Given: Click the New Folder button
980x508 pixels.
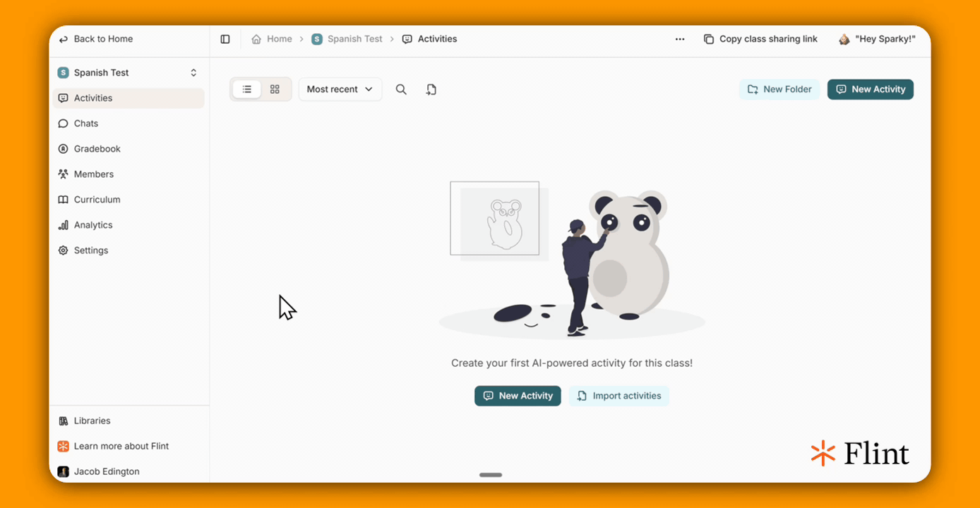Looking at the screenshot, I should click(779, 90).
